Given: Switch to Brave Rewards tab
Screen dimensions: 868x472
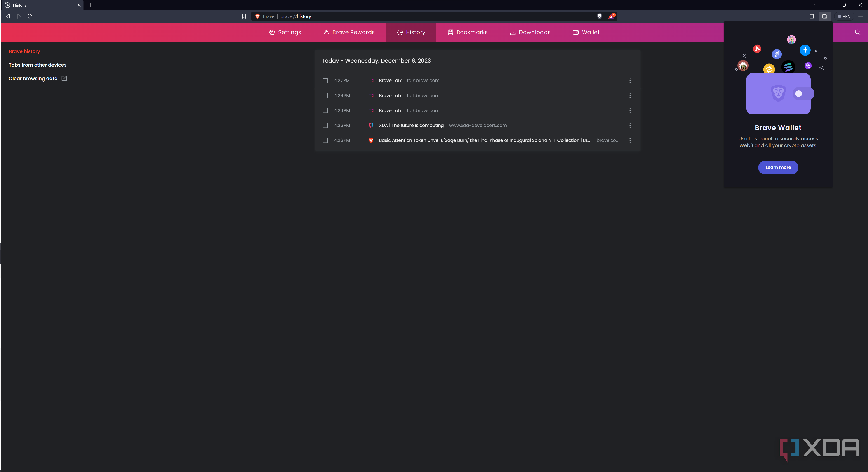Looking at the screenshot, I should (x=349, y=32).
